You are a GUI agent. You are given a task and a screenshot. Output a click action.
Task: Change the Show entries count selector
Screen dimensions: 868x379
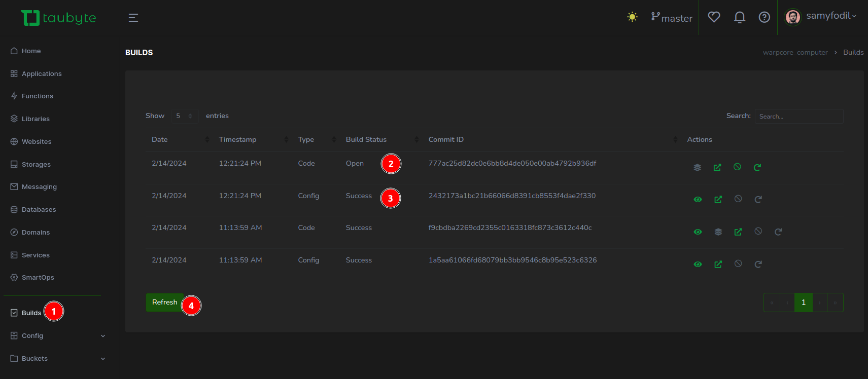pos(184,116)
